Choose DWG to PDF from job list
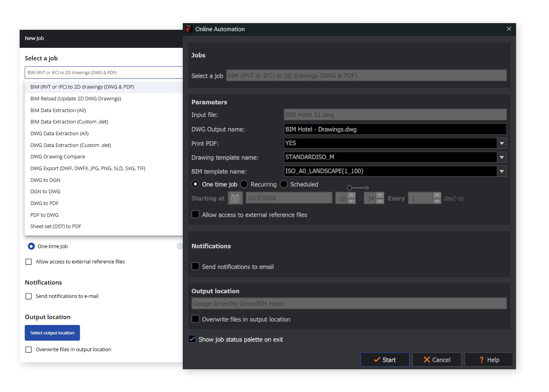The width and height of the screenshot is (549, 392). (44, 203)
